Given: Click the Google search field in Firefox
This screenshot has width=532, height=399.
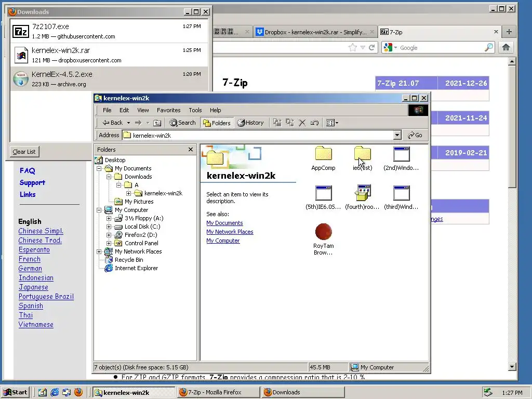Looking at the screenshot, I should (x=441, y=48).
